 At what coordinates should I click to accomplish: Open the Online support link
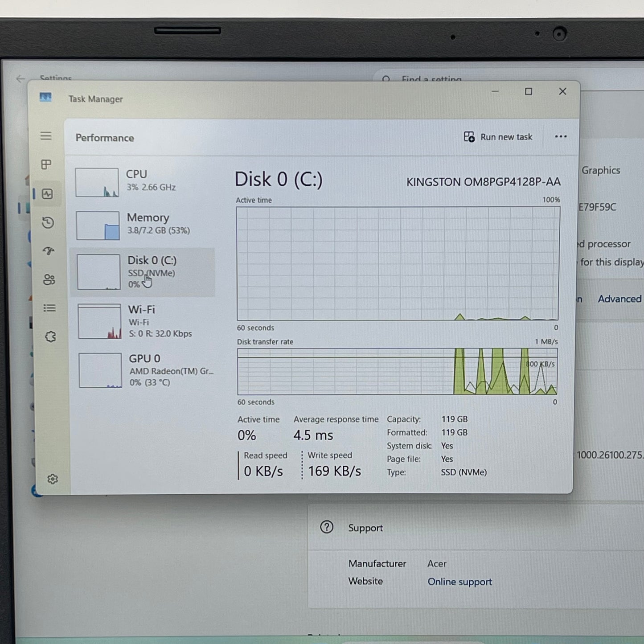coord(459,582)
